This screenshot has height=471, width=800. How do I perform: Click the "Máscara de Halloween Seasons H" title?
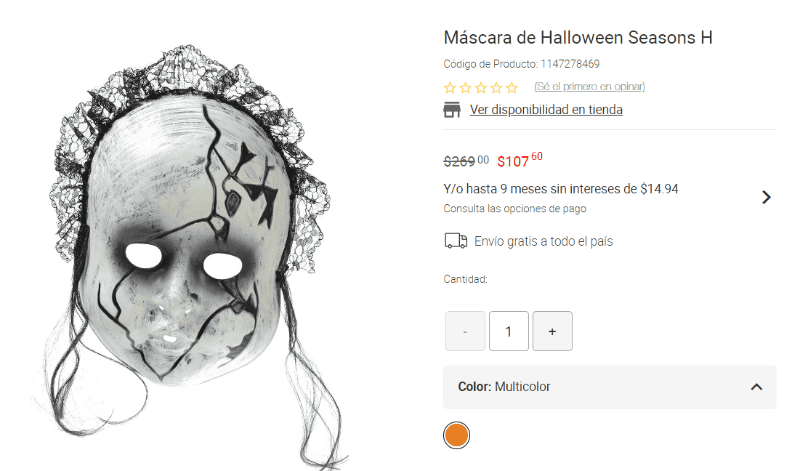pyautogui.click(x=578, y=38)
